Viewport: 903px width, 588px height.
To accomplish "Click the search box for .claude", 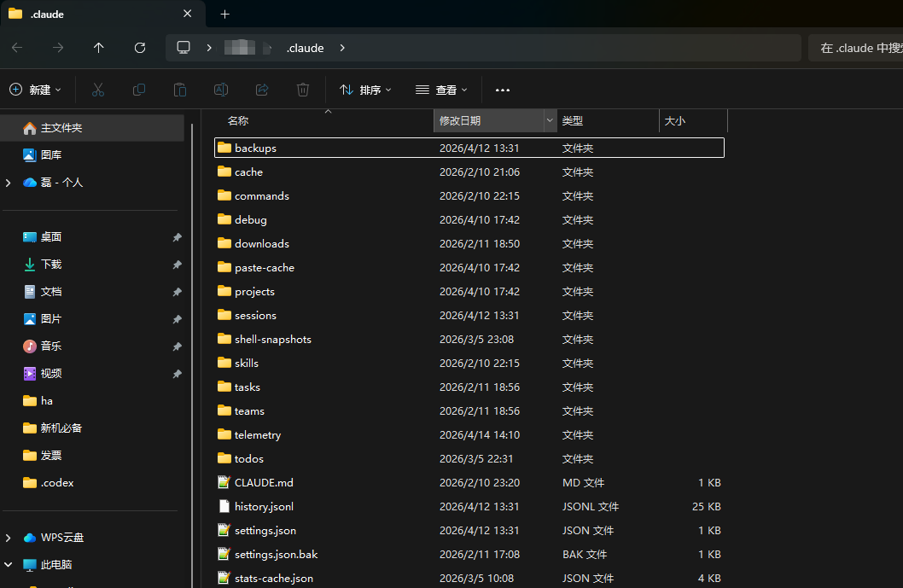I will point(855,48).
